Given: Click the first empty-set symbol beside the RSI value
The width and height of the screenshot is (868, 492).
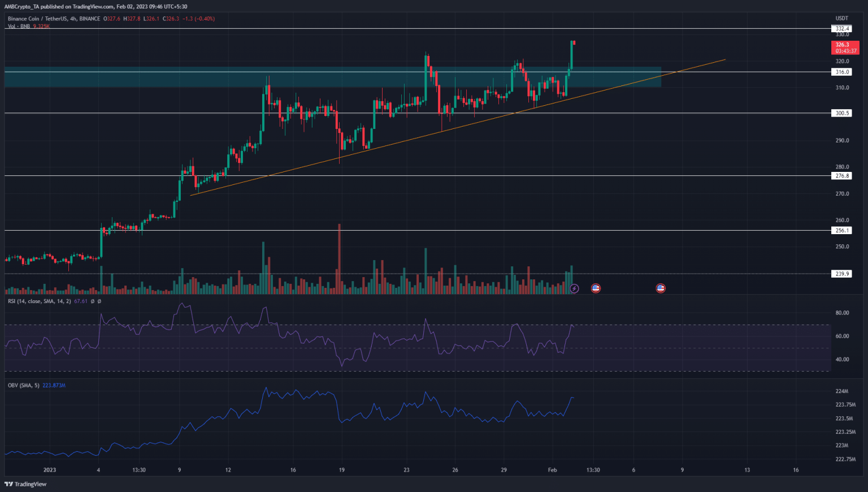Looking at the screenshot, I should (92, 301).
